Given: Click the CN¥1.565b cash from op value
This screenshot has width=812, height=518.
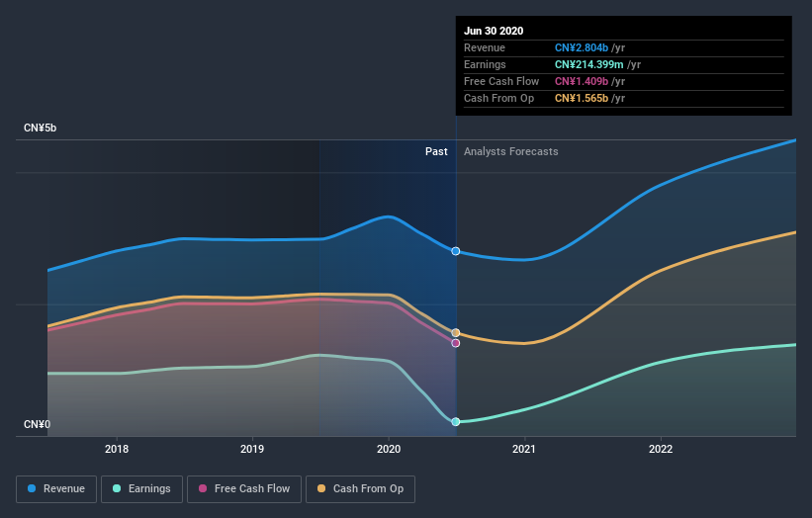Looking at the screenshot, I should click(x=581, y=98).
